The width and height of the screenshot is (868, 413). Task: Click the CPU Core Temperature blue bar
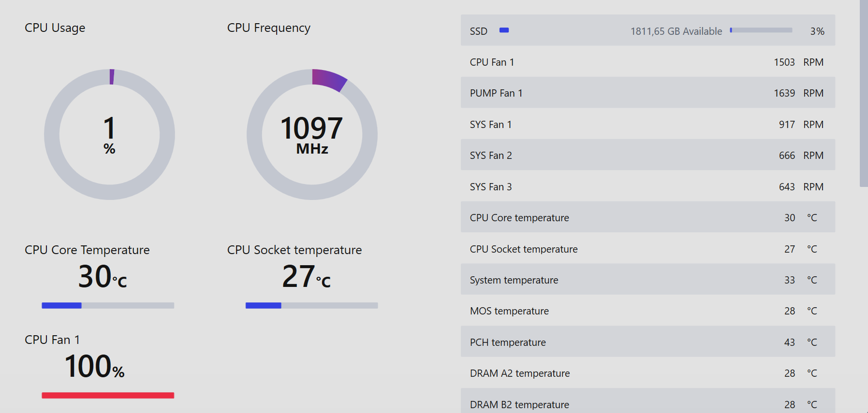coord(108,305)
